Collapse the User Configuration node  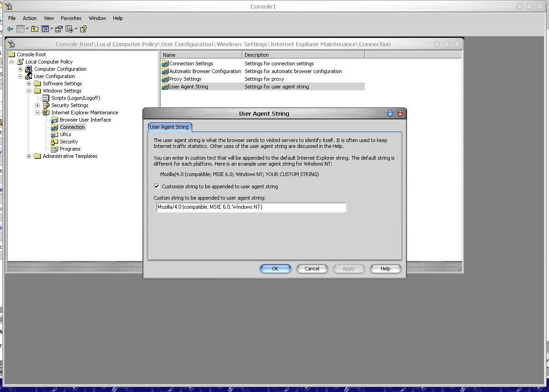point(20,76)
